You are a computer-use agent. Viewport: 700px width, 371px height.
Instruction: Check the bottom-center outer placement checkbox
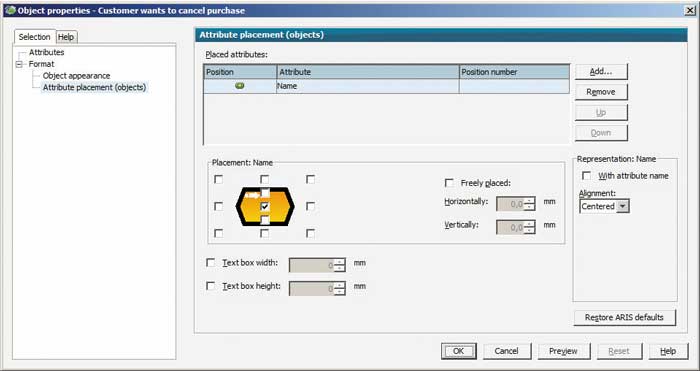(x=264, y=233)
